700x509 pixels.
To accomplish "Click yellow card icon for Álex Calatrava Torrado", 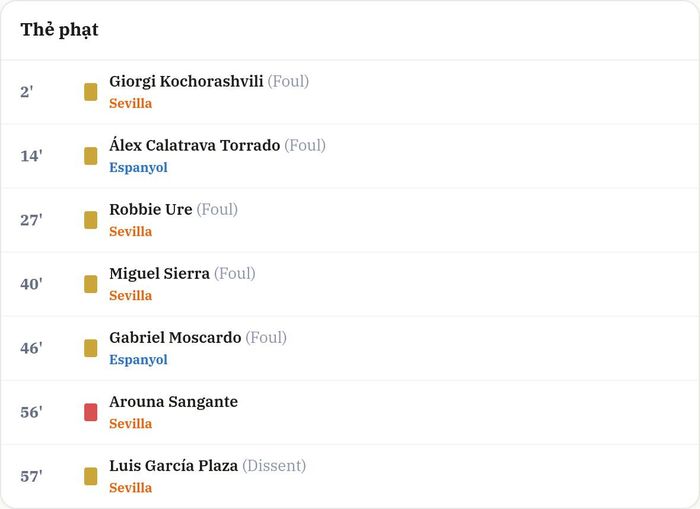I will coord(91,156).
